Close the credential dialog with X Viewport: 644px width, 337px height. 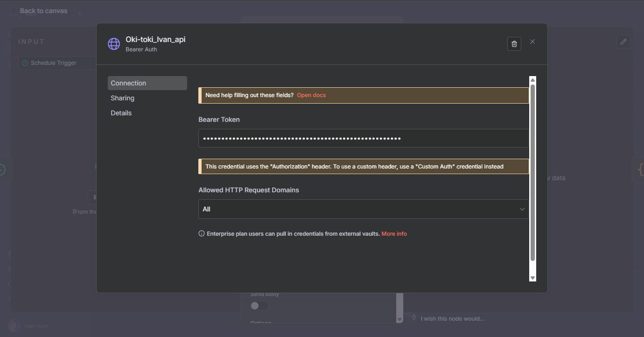point(532,42)
